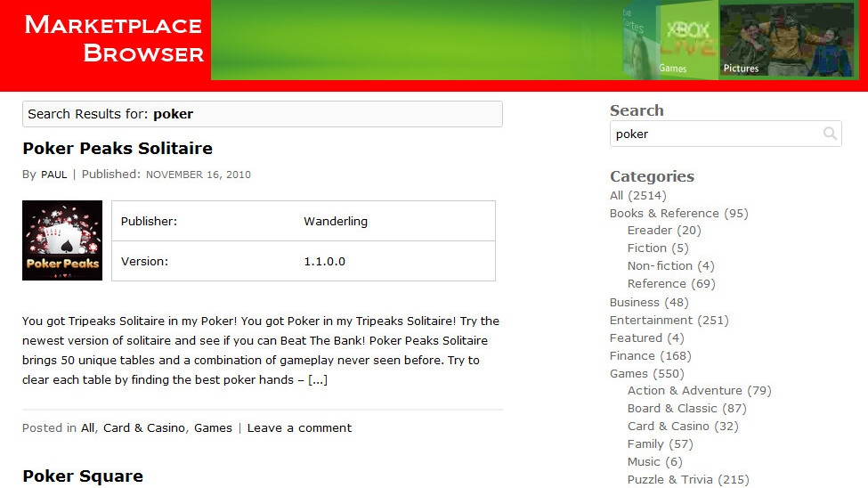Expand the truncated description via [...] link
This screenshot has height=488, width=868.
pyautogui.click(x=318, y=380)
